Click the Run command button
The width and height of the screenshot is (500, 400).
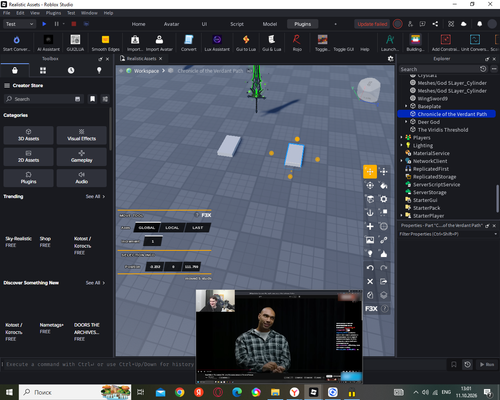[487, 364]
